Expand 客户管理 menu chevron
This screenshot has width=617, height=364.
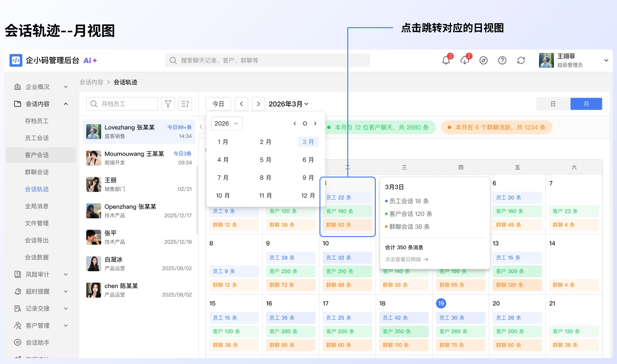tap(66, 325)
